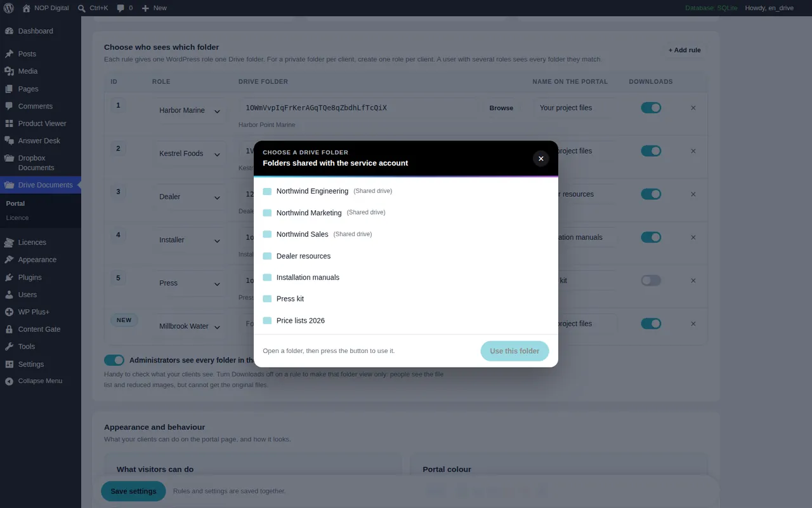
Task: Toggle downloads for Harbor Marine rule
Action: (x=651, y=108)
